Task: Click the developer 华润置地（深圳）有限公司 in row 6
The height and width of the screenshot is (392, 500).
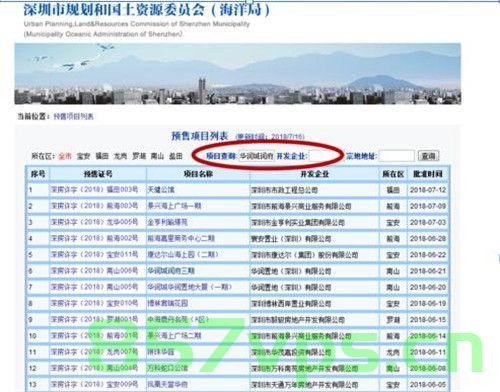Action: (x=291, y=271)
